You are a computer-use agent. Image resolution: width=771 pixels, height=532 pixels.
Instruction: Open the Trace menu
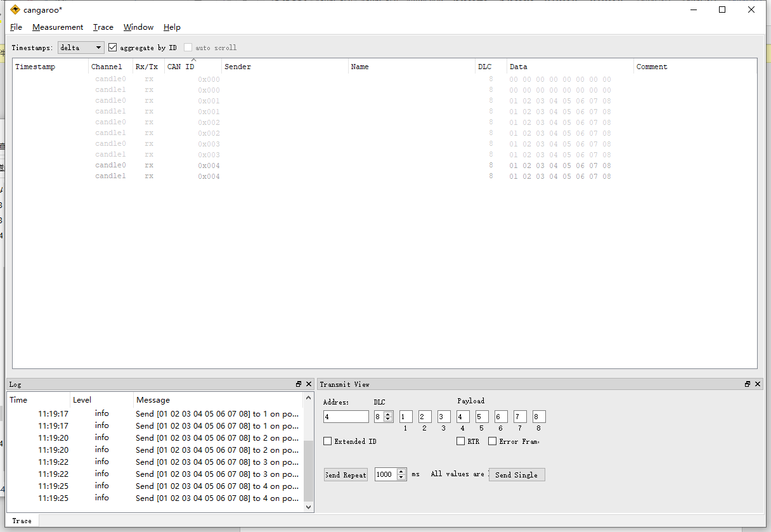pos(103,27)
